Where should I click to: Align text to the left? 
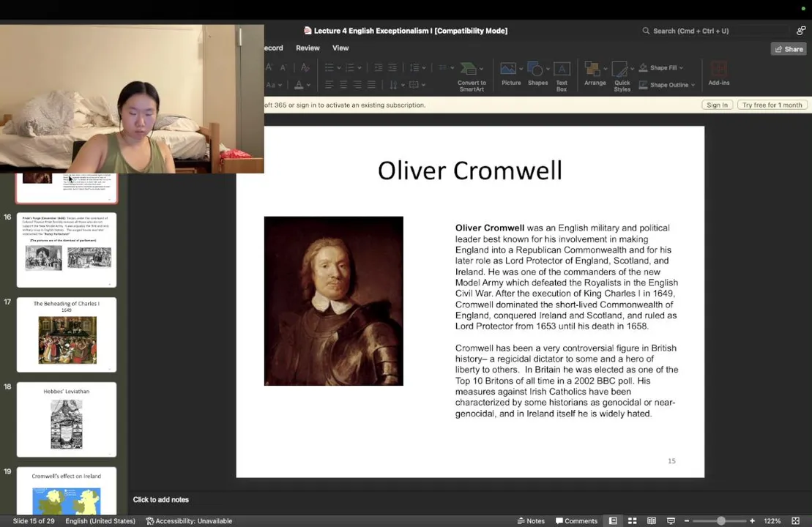(329, 85)
